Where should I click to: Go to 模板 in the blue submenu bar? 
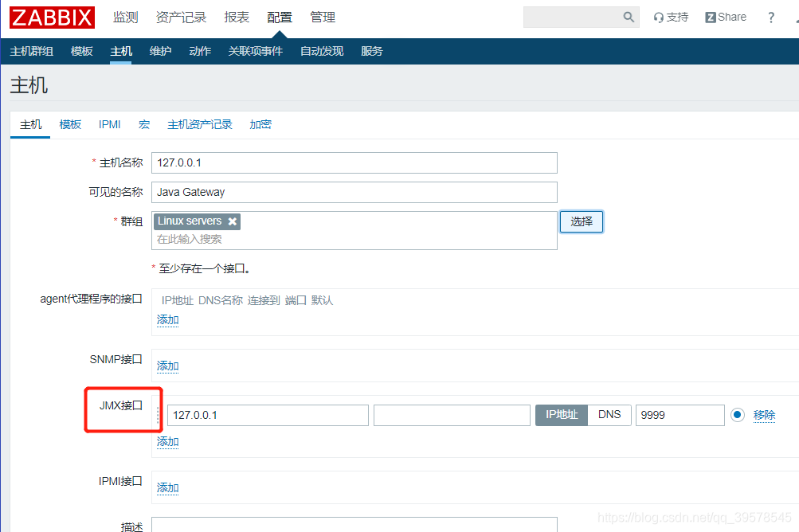[81, 51]
